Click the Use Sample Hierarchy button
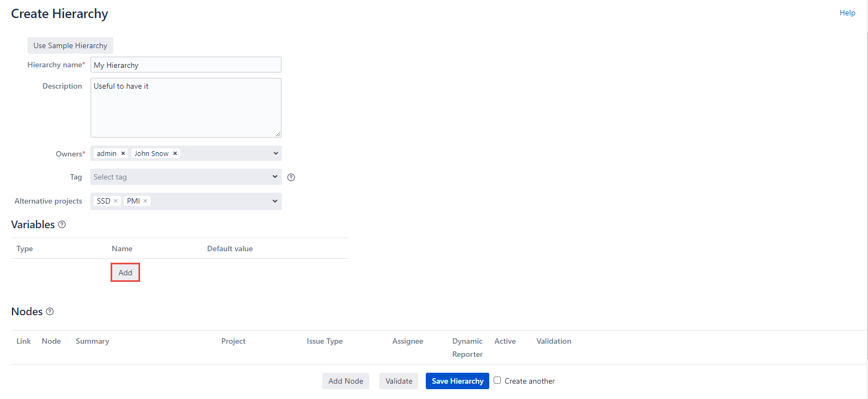Viewport: 868px width, 399px height. 70,45
